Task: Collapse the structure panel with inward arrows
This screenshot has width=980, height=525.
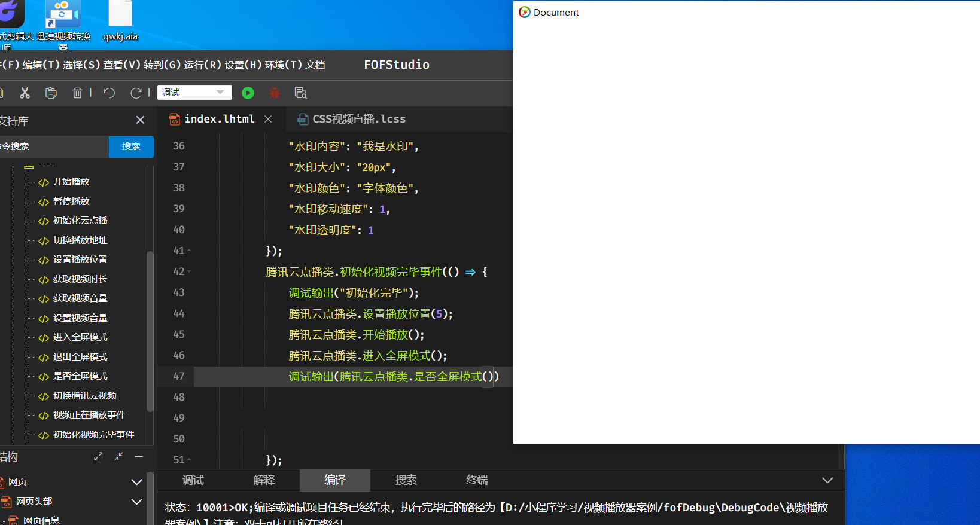Action: coord(118,456)
